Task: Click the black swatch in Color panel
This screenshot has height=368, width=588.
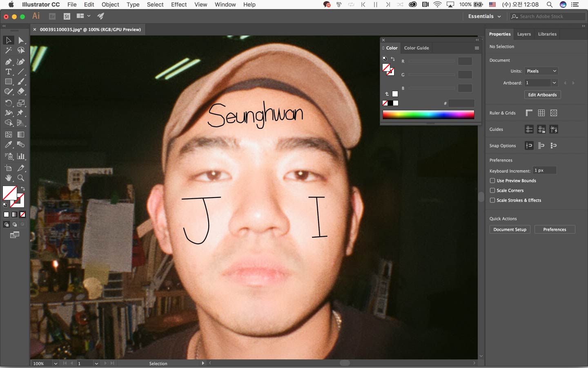Action: 390,103
